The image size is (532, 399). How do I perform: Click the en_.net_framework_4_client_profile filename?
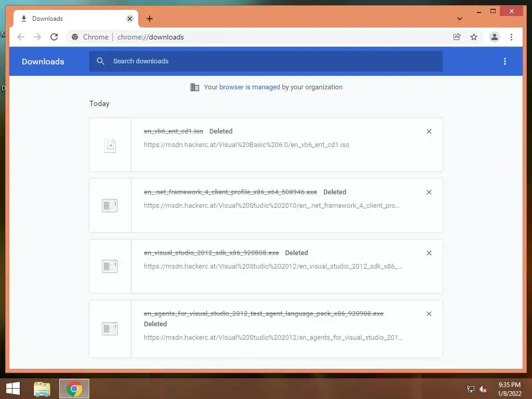230,192
